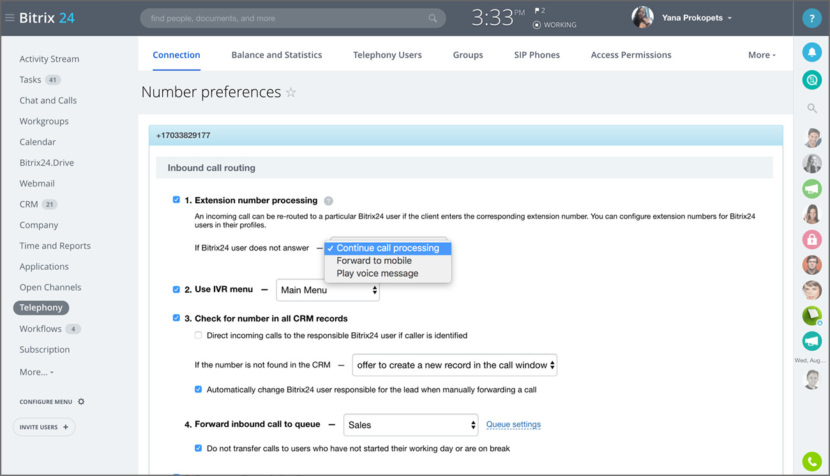The width and height of the screenshot is (830, 476).
Task: Select Continue call processing option
Action: click(x=387, y=248)
